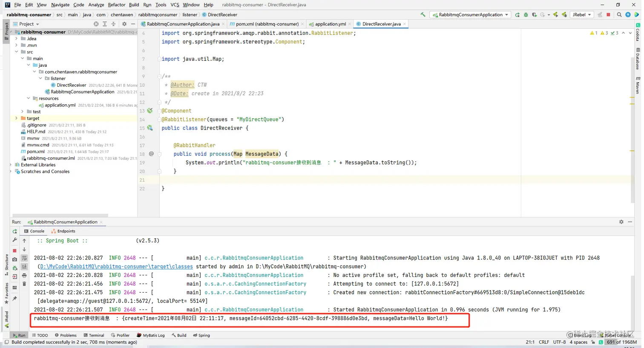The height and width of the screenshot is (348, 644).
Task: Collapse the src folder
Action: tap(17, 52)
